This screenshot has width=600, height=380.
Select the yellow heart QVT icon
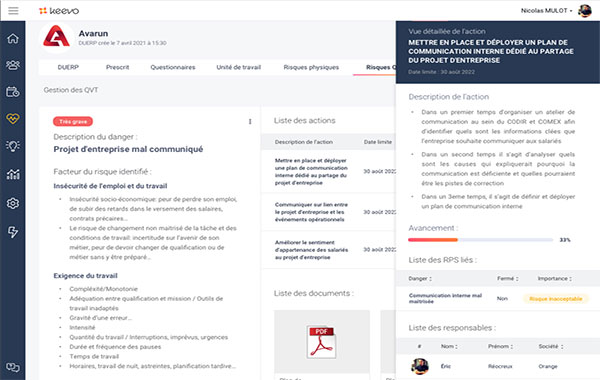coord(13,119)
